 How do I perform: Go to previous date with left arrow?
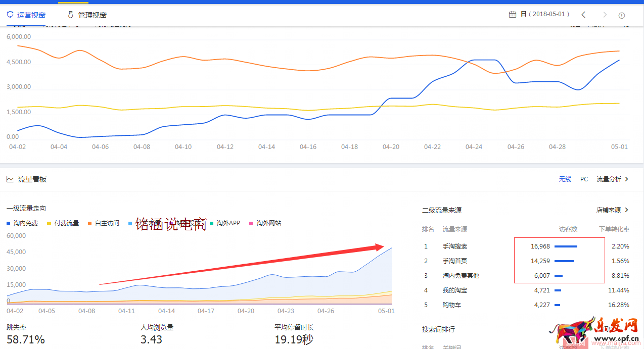(584, 15)
